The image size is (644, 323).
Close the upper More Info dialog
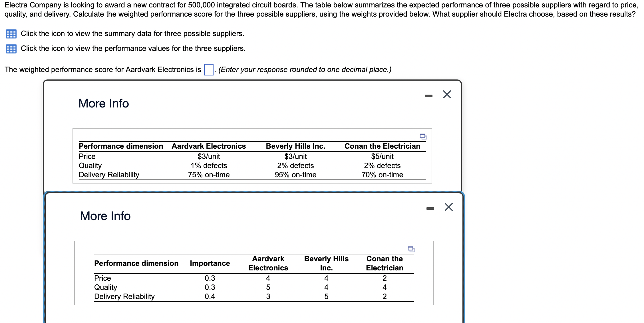pyautogui.click(x=447, y=94)
